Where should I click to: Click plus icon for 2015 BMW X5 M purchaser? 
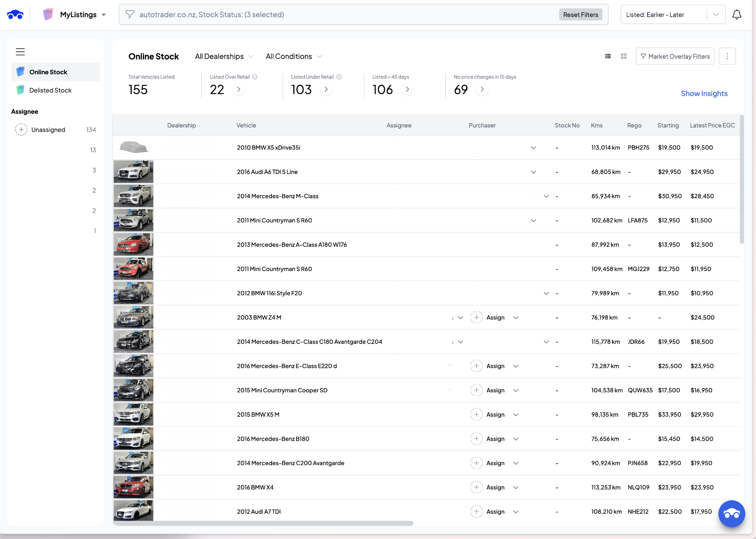tap(477, 415)
